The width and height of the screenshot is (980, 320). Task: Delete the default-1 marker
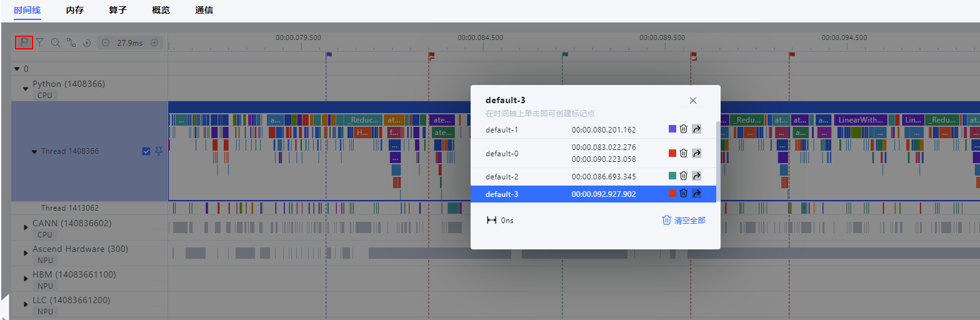click(684, 129)
